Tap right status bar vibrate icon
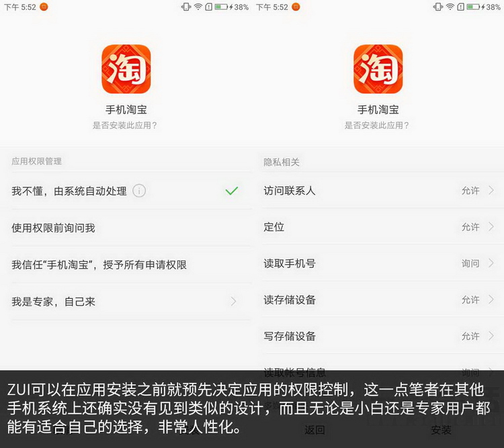 (x=438, y=7)
